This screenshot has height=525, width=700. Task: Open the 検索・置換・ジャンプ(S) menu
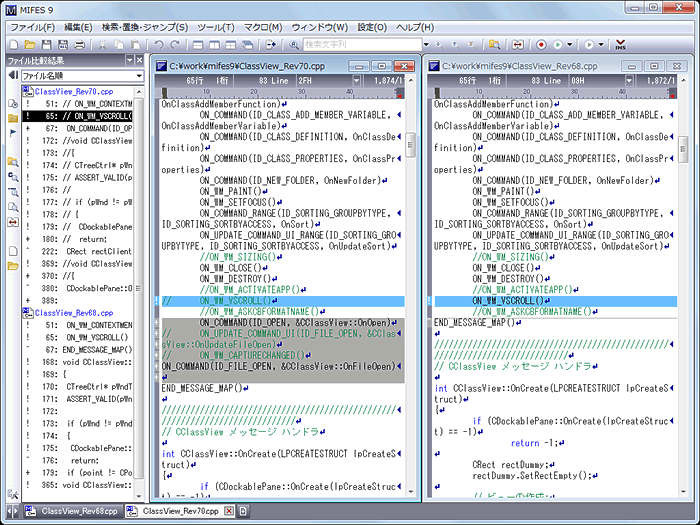145,26
